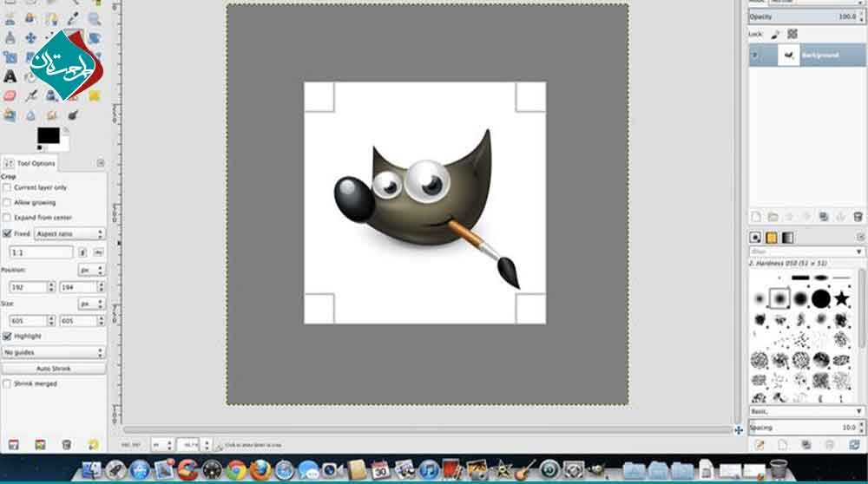This screenshot has width=868, height=484.
Task: Click the Auto Shrink button
Action: (x=53, y=369)
